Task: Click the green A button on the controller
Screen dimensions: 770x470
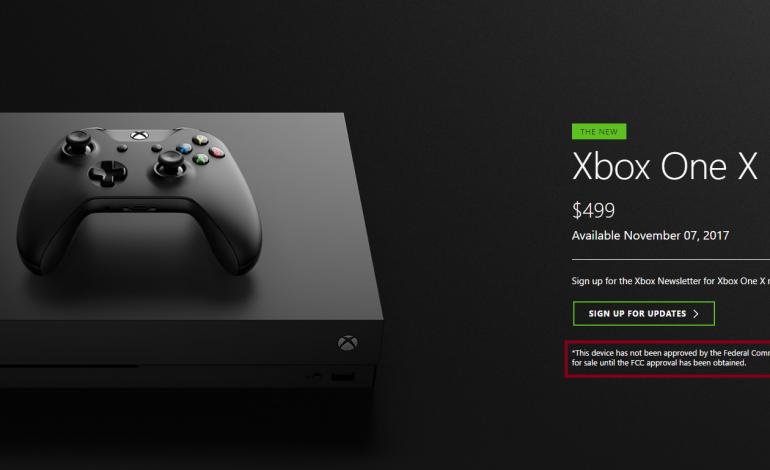Action: (200, 159)
